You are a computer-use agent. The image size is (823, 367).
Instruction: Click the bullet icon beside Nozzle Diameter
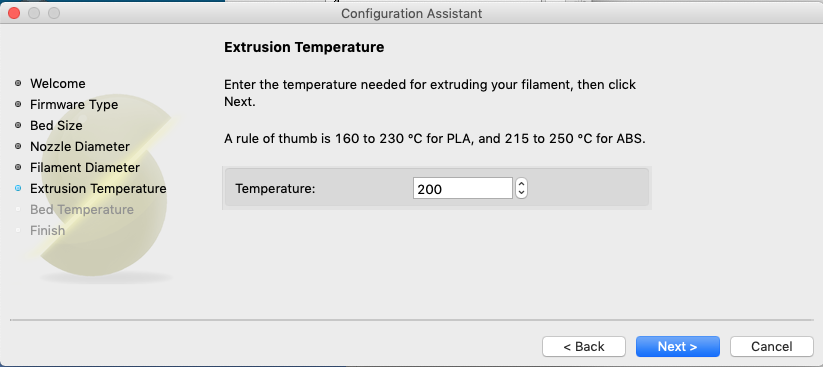click(18, 146)
